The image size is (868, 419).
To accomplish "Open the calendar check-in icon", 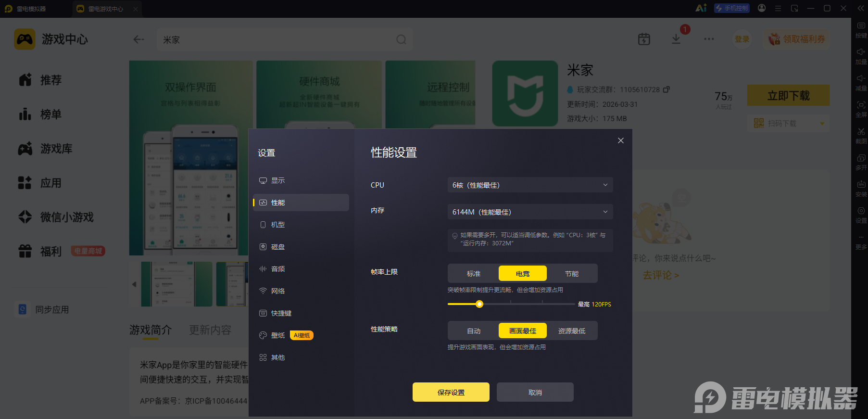I will 644,39.
